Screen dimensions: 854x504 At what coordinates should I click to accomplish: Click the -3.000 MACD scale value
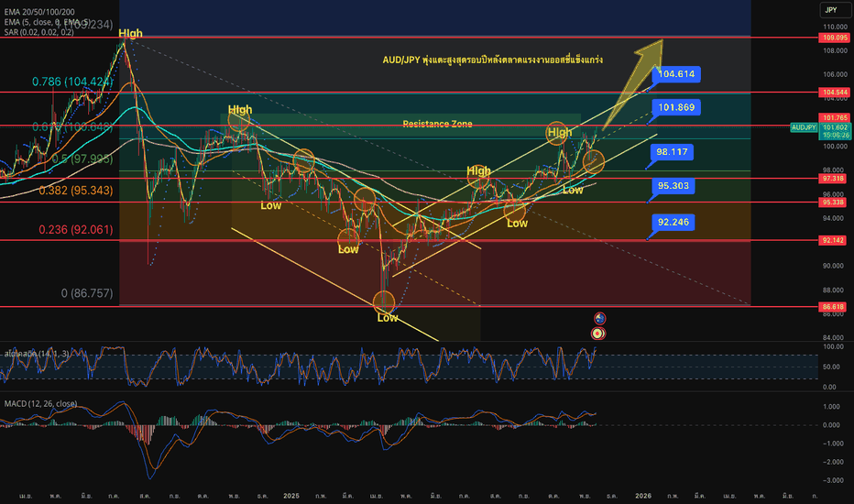point(835,480)
